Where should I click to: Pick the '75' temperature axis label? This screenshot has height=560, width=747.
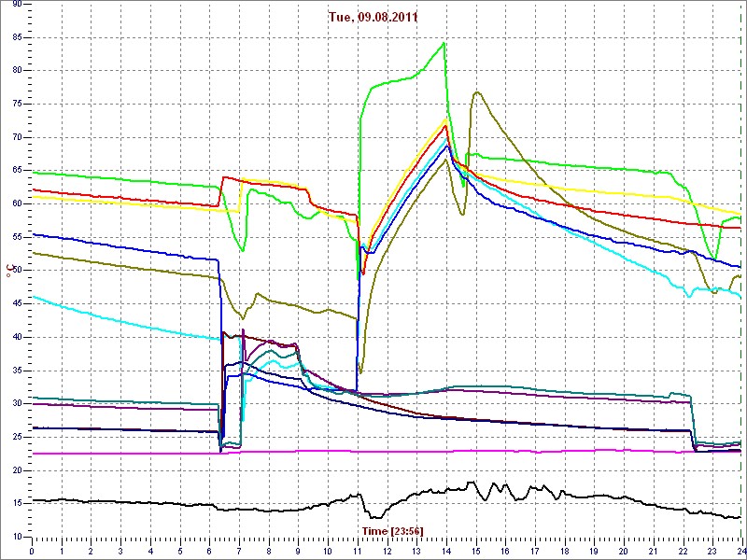tap(15, 104)
